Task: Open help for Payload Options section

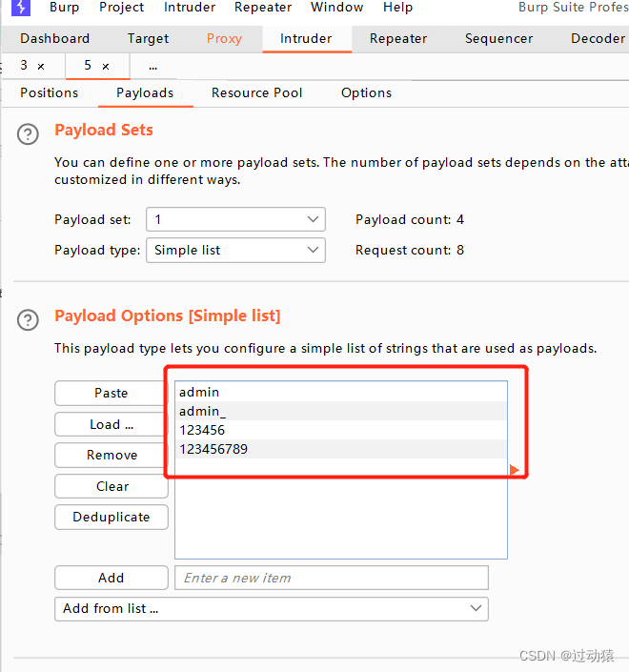Action: pos(28,320)
